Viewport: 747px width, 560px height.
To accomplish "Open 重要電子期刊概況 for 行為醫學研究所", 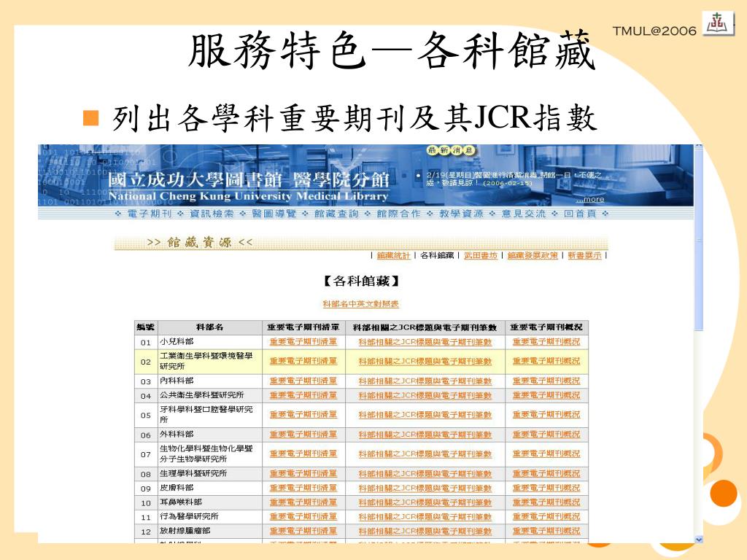I will tap(546, 517).
